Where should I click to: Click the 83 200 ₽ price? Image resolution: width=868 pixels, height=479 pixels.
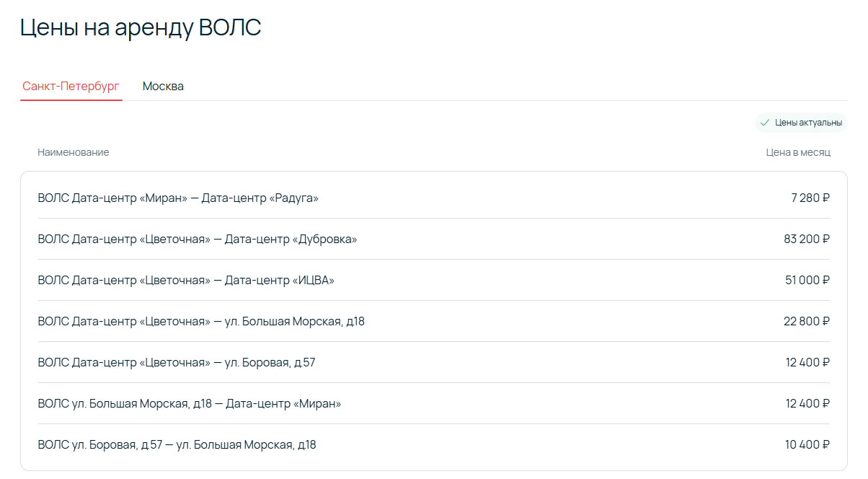coord(807,239)
